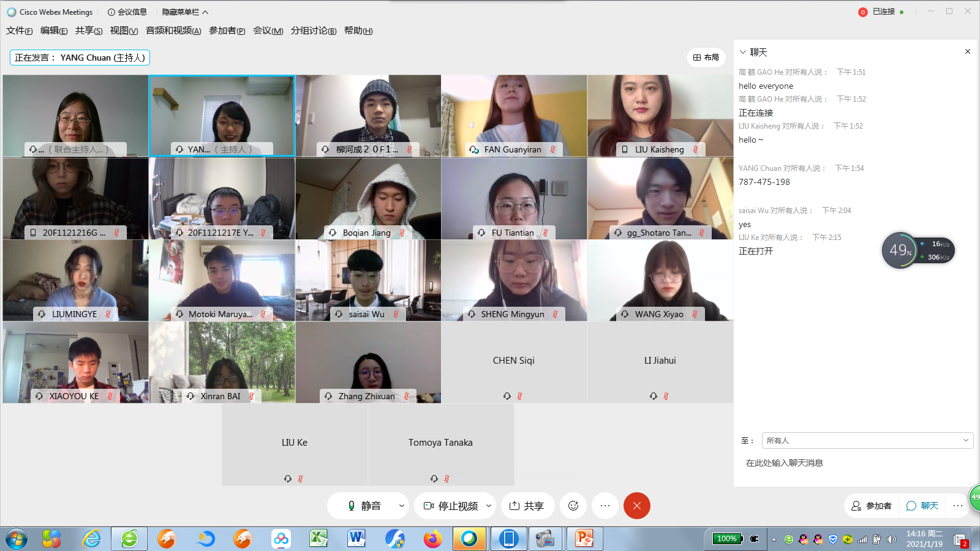980x551 pixels.
Task: Click the chat message input field
Action: 854,463
